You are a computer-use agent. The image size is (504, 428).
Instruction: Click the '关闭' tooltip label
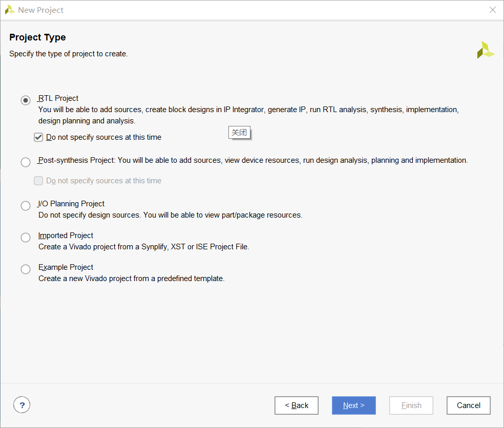pos(239,133)
